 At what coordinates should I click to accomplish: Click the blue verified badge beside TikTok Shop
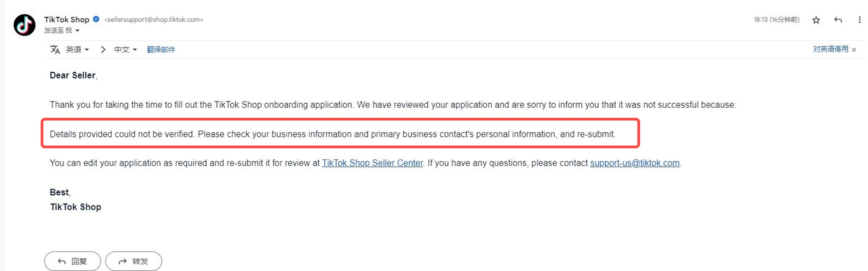tap(96, 20)
